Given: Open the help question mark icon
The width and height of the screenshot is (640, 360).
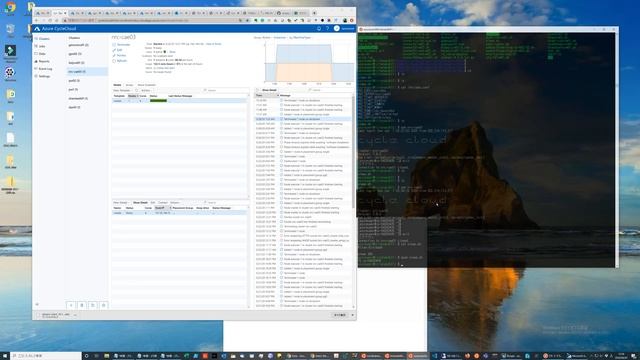Looking at the screenshot, I should tap(327, 29).
